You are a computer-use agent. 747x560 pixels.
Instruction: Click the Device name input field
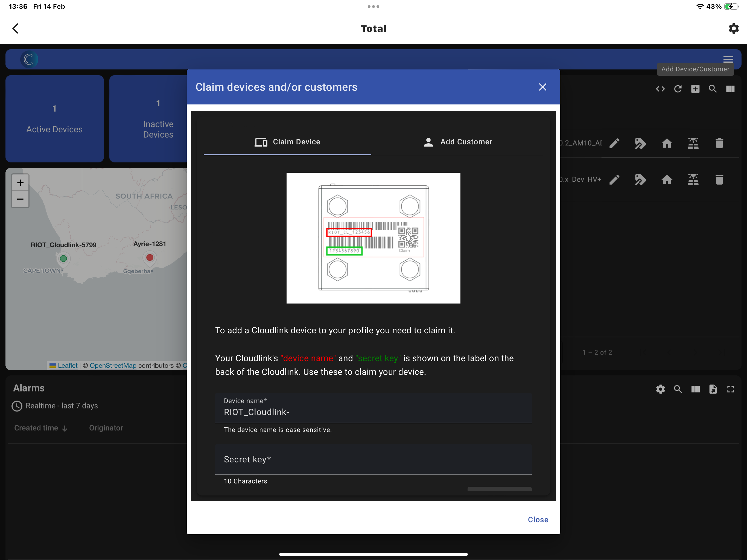(373, 408)
